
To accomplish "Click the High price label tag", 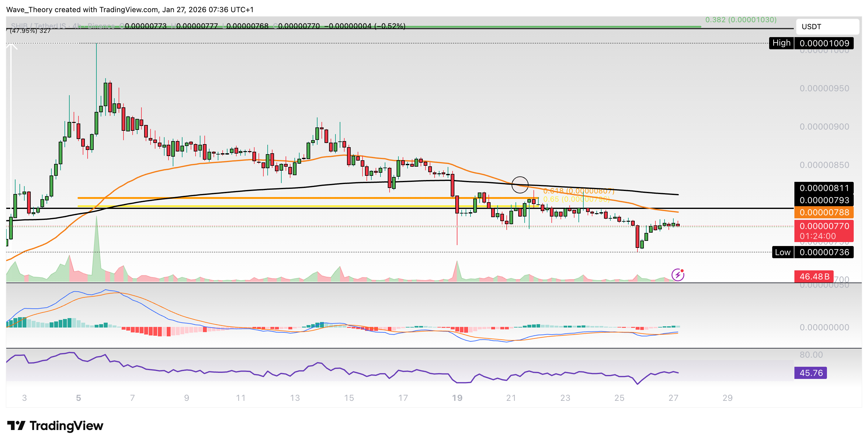I will tap(781, 43).
